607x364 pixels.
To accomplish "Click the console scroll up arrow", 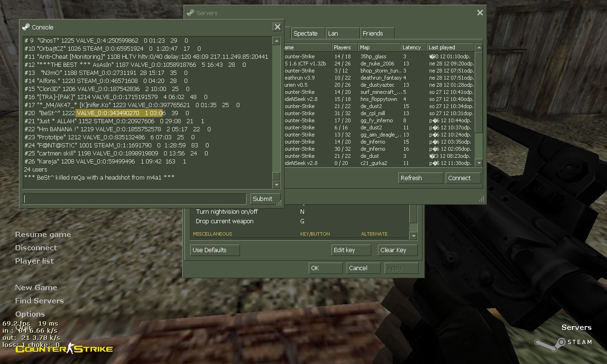I will [276, 41].
